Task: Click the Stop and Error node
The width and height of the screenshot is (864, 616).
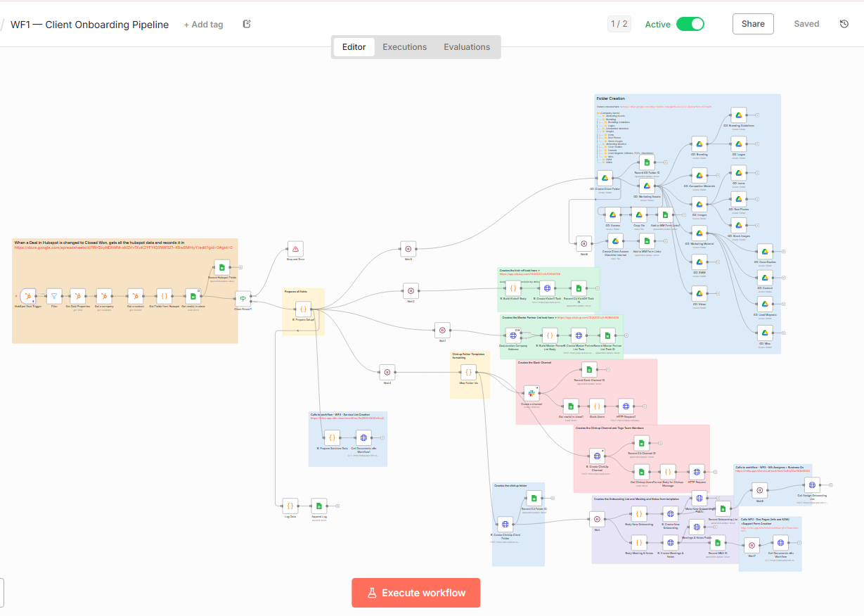Action: (295, 249)
